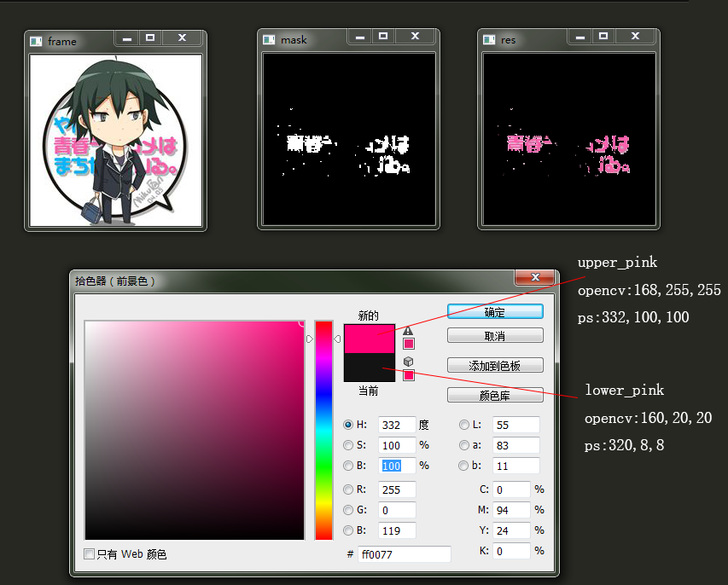Click the current color black swatch
Viewport: 728px width, 585px height.
click(x=370, y=367)
